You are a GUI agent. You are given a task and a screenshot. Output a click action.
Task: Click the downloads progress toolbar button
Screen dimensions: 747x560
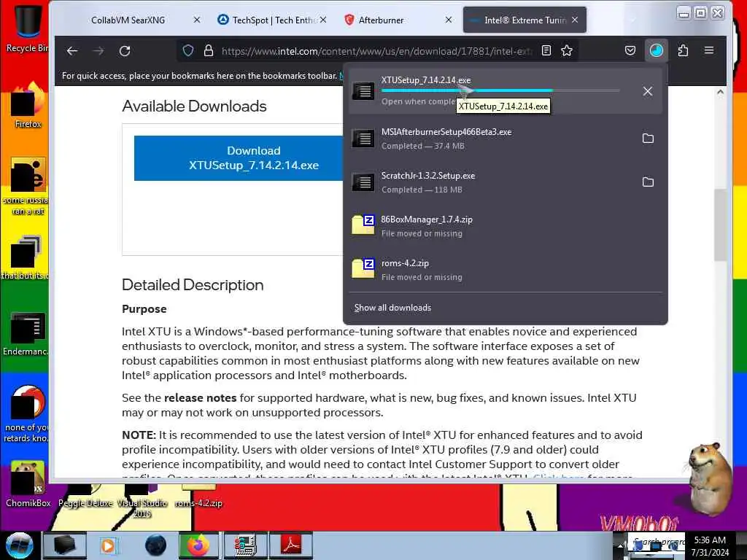(656, 50)
